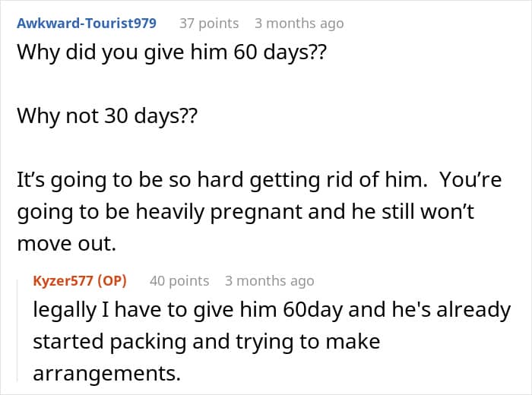532x395 pixels.
Task: Click the 40 points score
Action: click(x=179, y=280)
